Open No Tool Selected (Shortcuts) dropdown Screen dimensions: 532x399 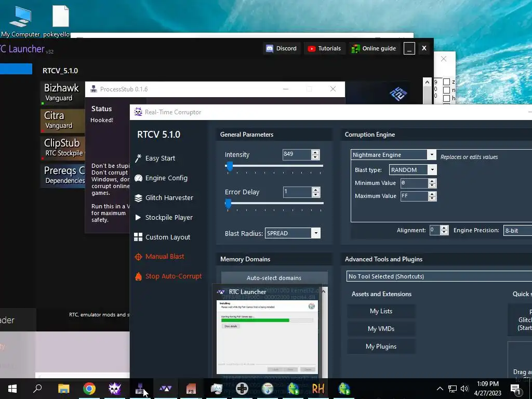[439, 276]
